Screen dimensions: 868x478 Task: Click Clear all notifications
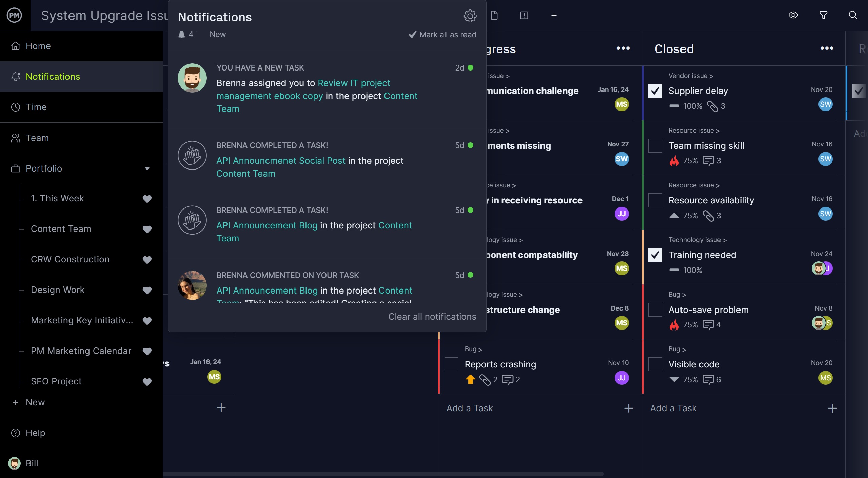(432, 317)
